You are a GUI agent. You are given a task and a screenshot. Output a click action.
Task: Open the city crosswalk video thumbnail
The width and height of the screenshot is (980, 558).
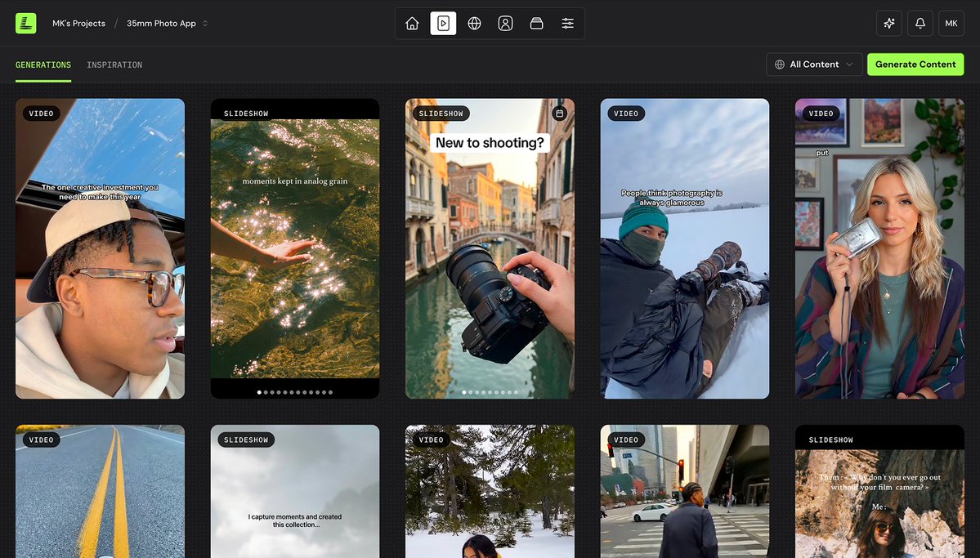(x=685, y=491)
